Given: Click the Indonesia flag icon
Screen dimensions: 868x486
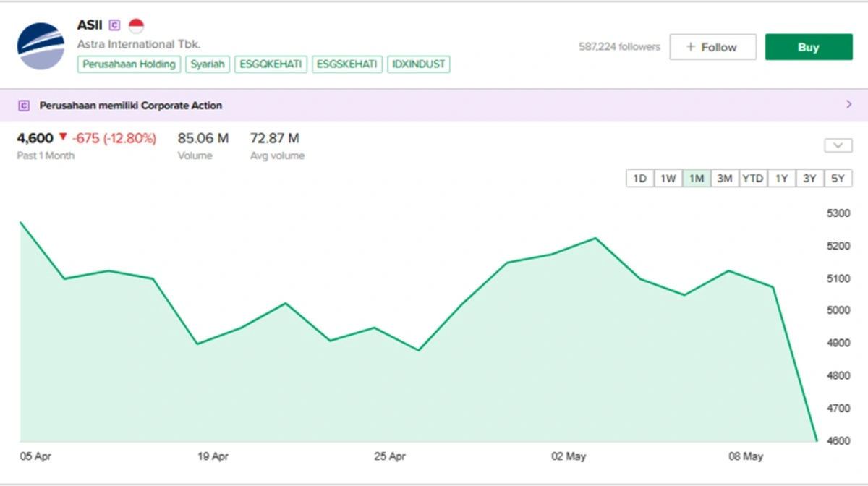Looking at the screenshot, I should pos(136,26).
